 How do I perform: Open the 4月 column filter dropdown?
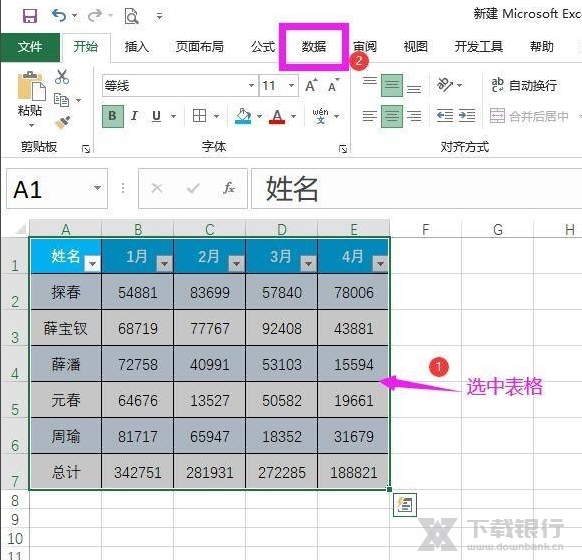point(380,263)
